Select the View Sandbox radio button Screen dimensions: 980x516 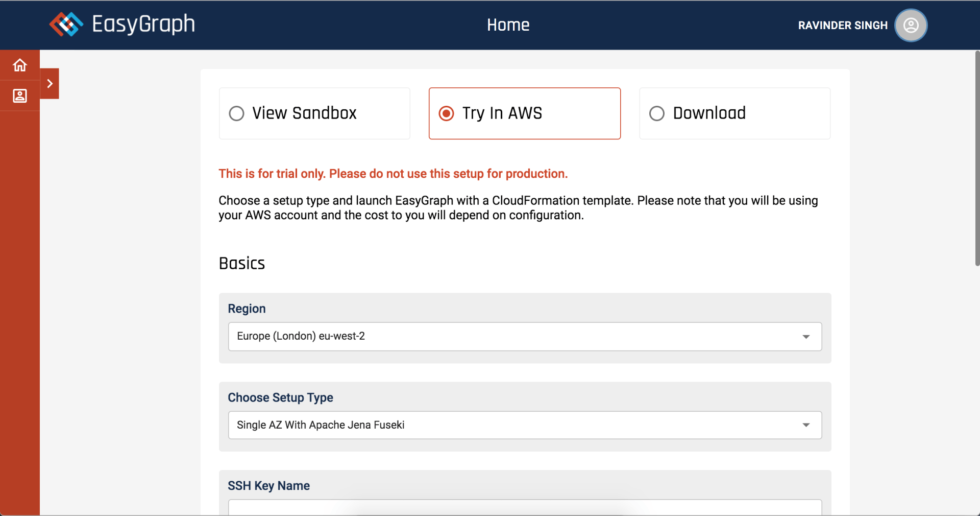pyautogui.click(x=236, y=113)
